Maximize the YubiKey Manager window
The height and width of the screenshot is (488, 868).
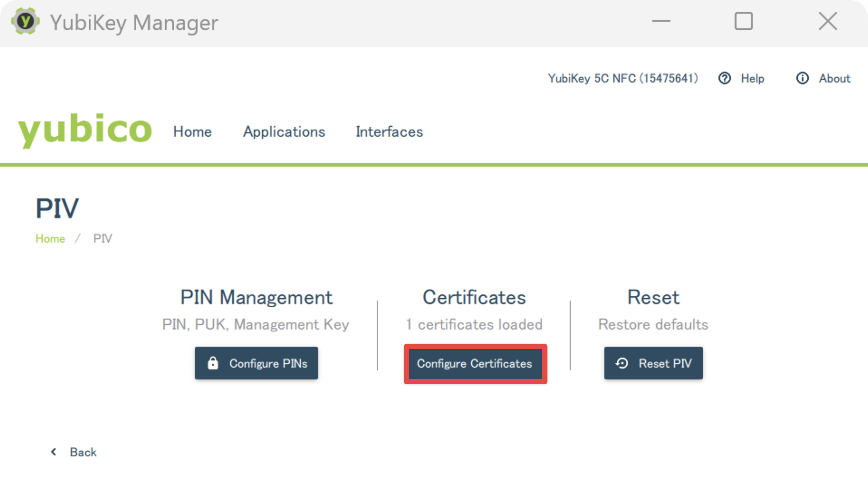tap(743, 21)
